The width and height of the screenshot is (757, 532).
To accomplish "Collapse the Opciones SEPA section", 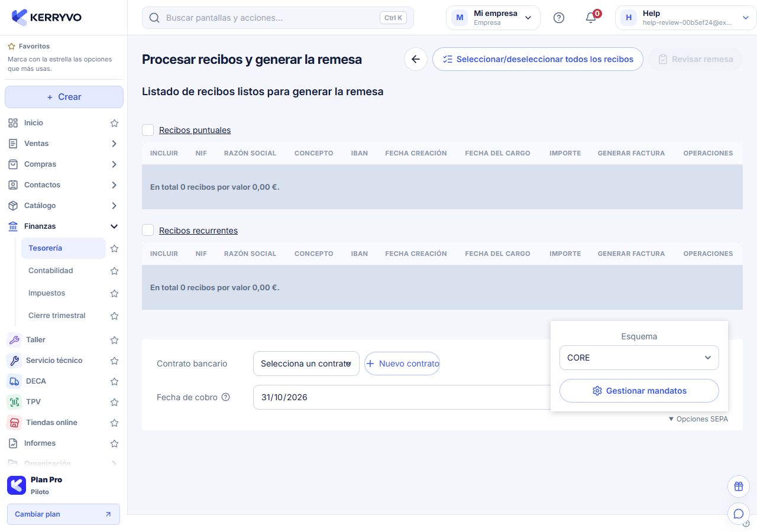I will tap(698, 419).
